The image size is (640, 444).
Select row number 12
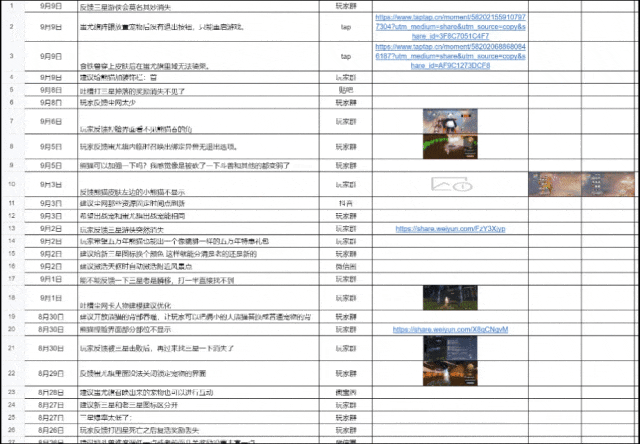[11, 216]
